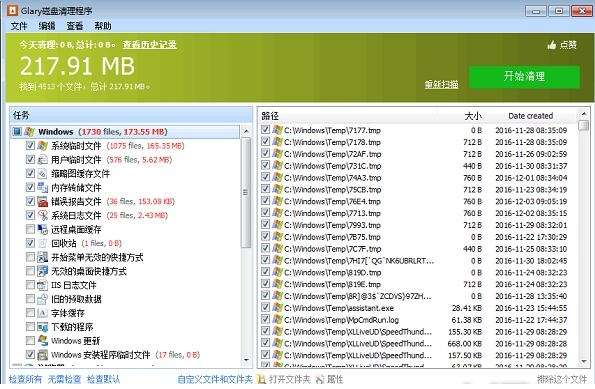This screenshot has width=595, height=389.
Task: Uncheck the 7178.tmp file checkbox
Action: (x=265, y=142)
